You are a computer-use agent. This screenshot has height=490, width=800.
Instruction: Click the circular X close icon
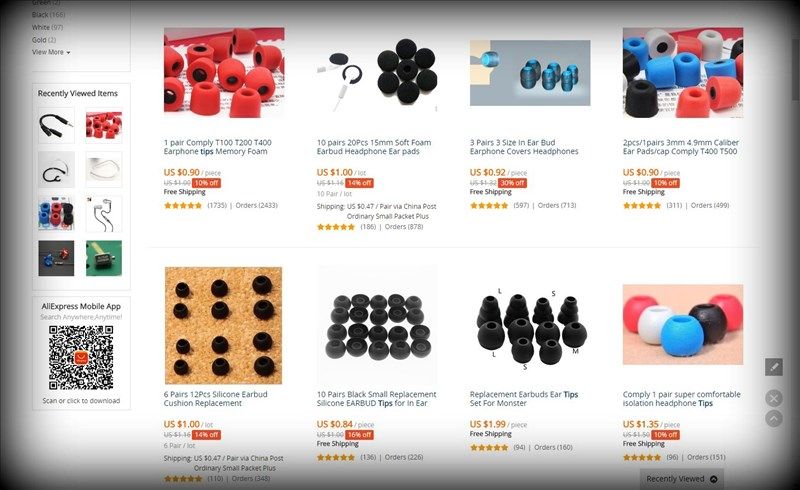[773, 398]
